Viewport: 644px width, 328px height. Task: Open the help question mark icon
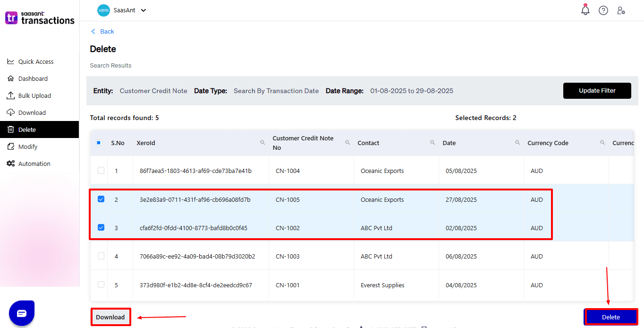click(x=603, y=10)
